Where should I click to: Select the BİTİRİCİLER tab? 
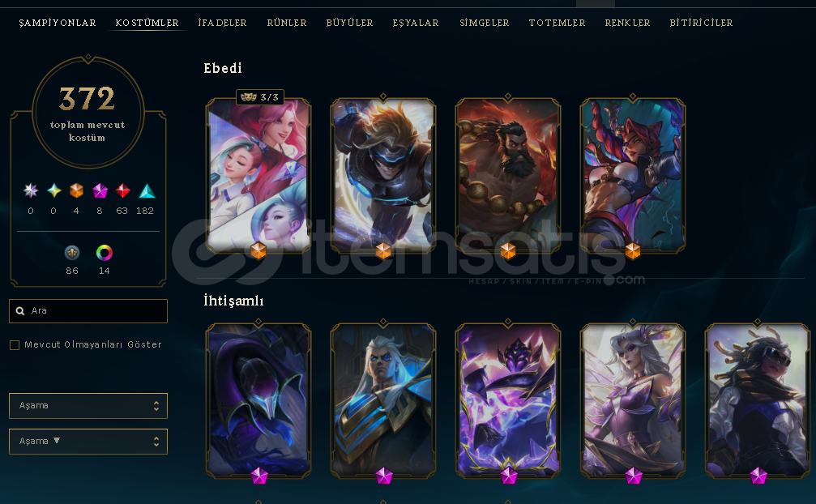(701, 23)
